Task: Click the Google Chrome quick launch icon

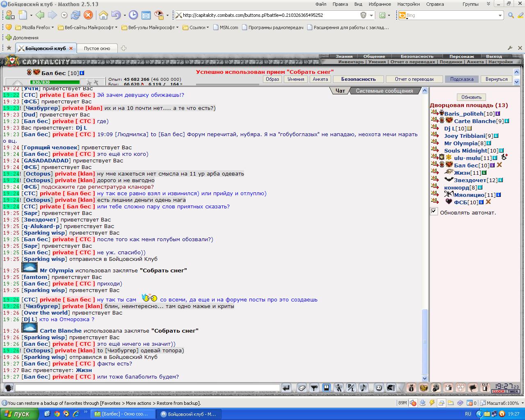Action: coord(57,414)
